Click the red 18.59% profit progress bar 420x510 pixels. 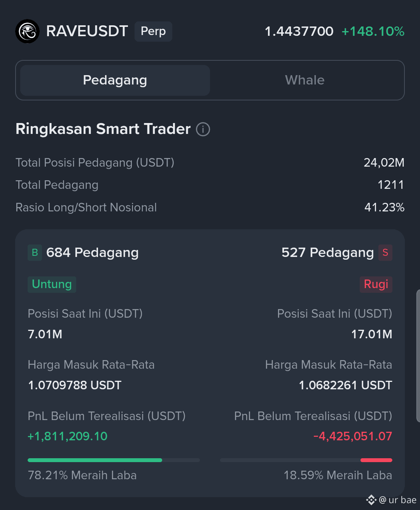376,460
